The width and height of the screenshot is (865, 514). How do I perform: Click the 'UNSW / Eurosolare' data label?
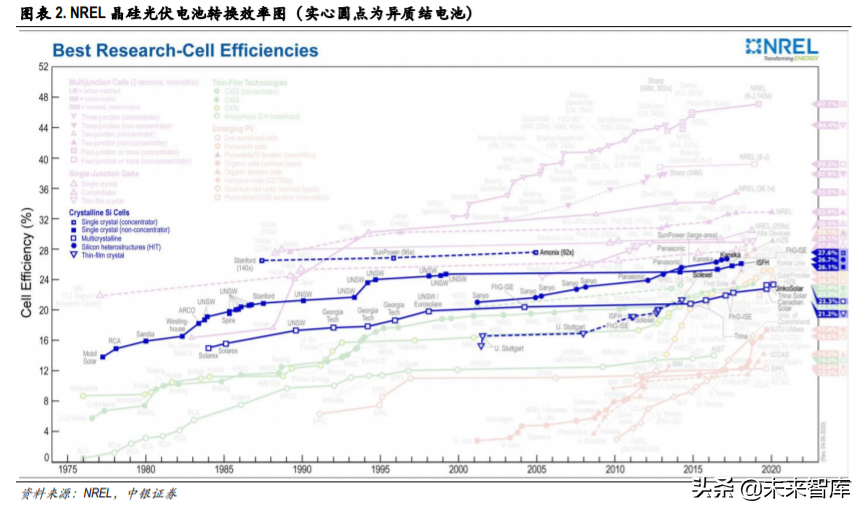click(x=428, y=301)
